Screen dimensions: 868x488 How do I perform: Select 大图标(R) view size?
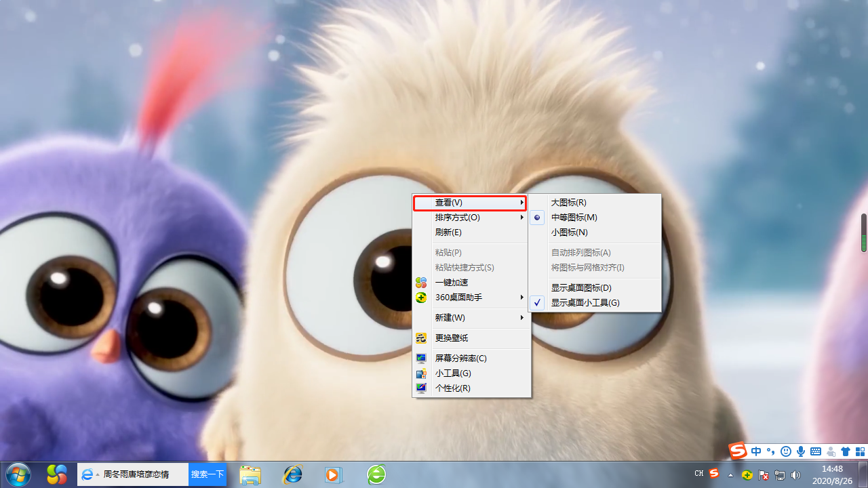click(x=595, y=203)
